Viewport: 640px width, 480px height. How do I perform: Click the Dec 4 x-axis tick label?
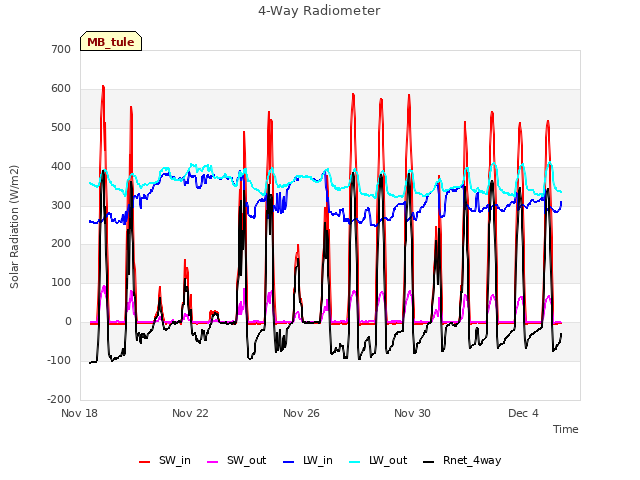click(523, 413)
